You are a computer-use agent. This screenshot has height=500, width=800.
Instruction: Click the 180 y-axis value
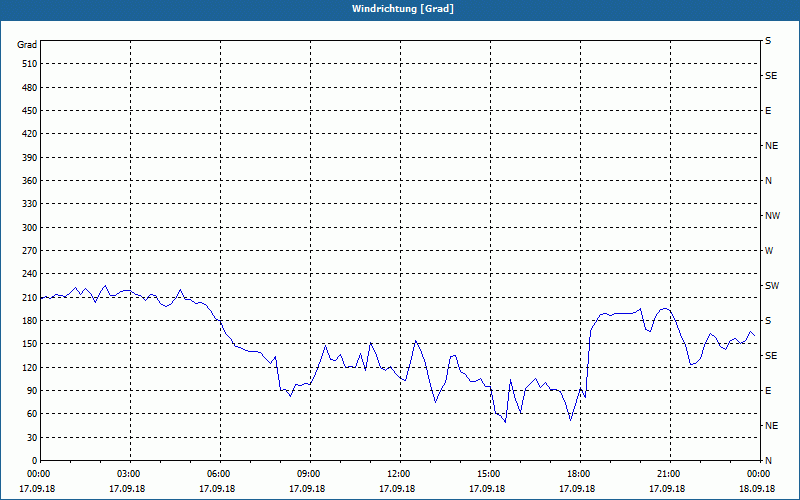pyautogui.click(x=29, y=321)
